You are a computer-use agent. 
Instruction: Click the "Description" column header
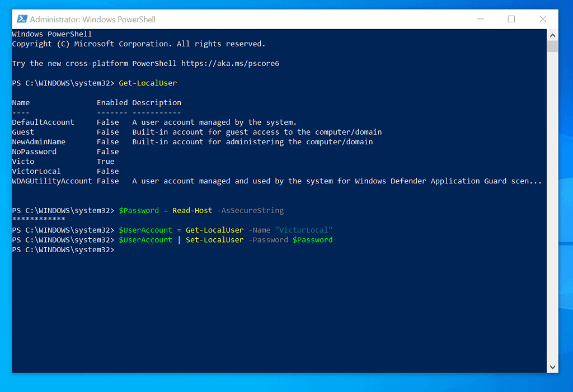click(x=157, y=103)
